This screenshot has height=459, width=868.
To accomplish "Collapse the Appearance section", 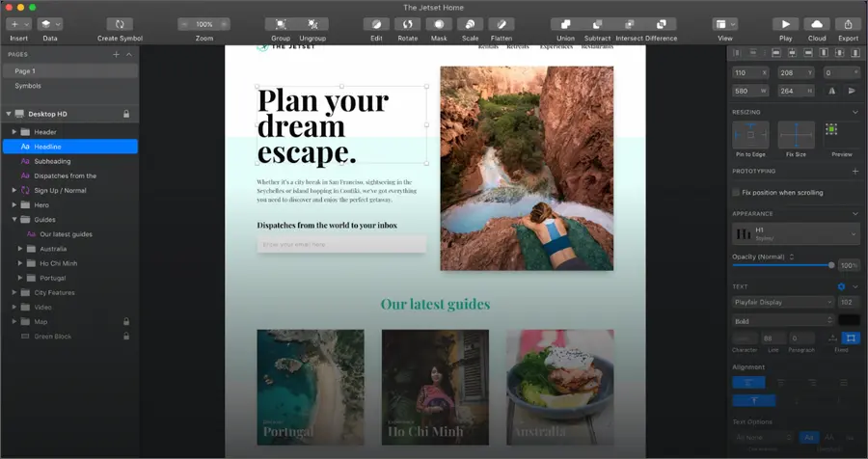I will [855, 214].
